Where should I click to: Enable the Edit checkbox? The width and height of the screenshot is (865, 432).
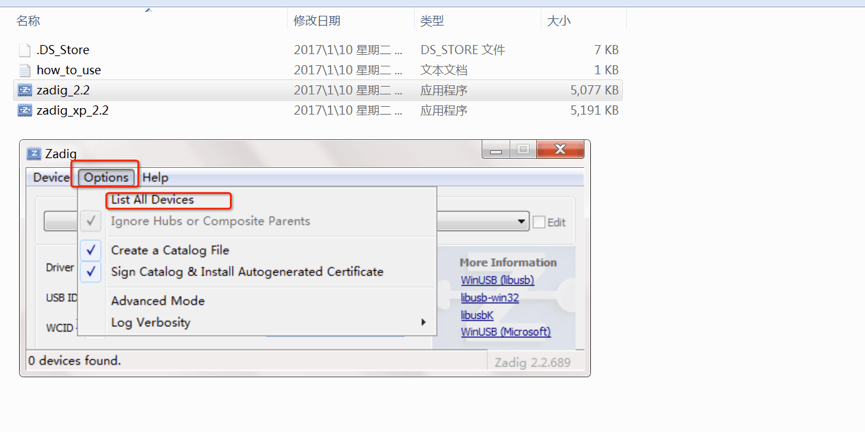(539, 222)
